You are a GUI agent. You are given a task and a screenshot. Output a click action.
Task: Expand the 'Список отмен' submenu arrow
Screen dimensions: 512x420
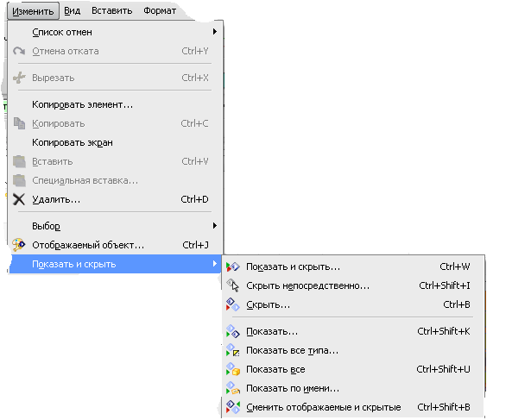pos(214,32)
